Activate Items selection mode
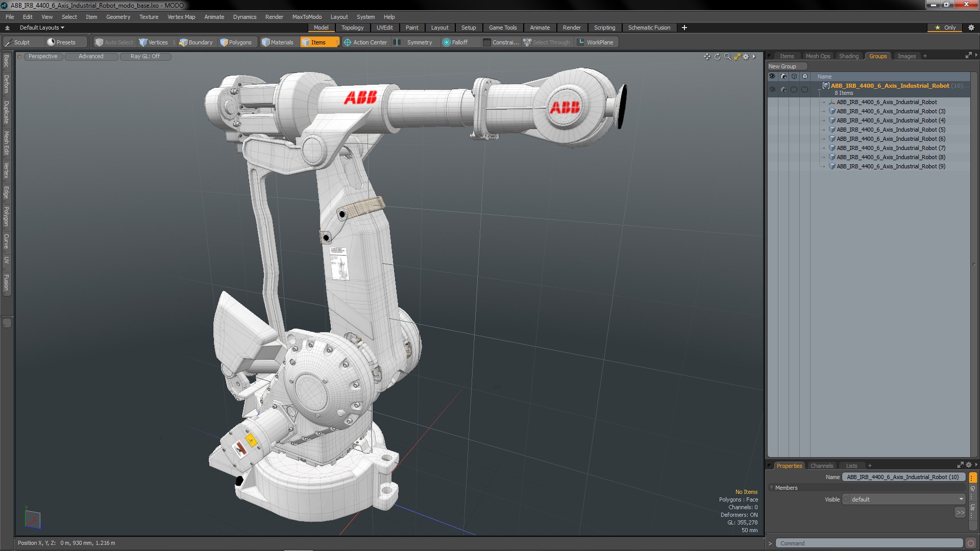Viewport: 980px width, 551px height. 319,42
